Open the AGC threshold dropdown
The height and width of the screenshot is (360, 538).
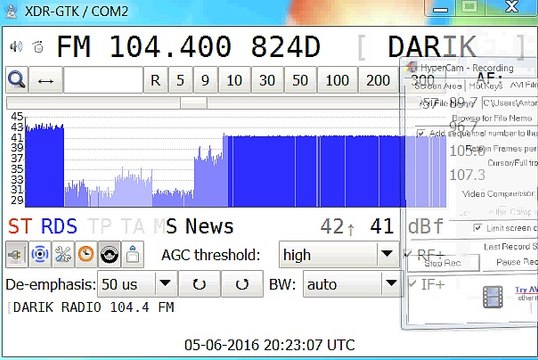click(339, 254)
